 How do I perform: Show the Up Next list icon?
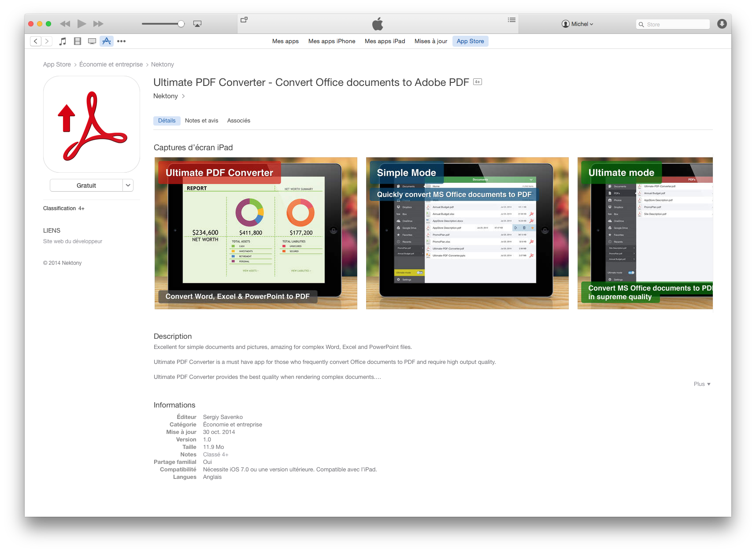click(511, 20)
